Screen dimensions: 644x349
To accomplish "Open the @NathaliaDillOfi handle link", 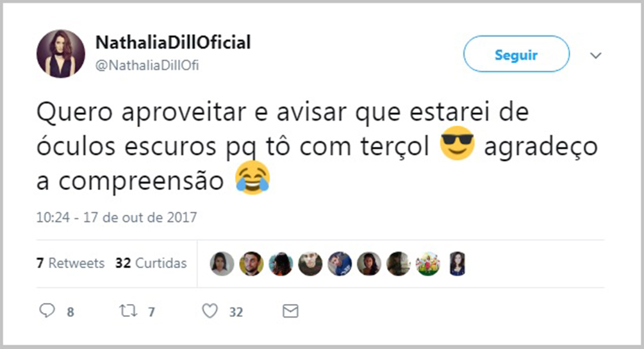I will 147,65.
